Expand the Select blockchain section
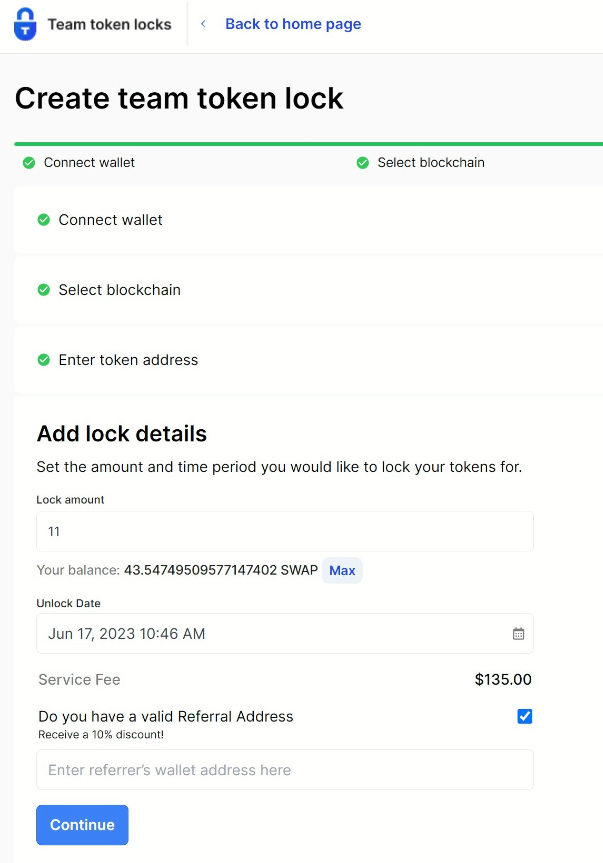This screenshot has height=863, width=603. click(120, 290)
